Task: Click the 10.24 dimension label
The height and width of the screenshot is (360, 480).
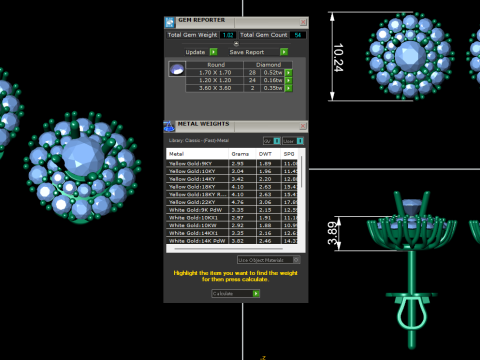Action: click(x=338, y=57)
